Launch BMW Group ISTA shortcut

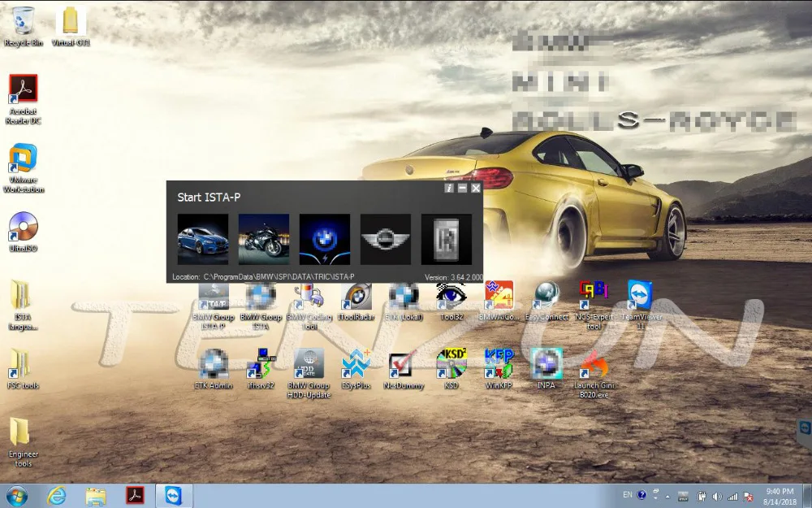[x=261, y=306]
